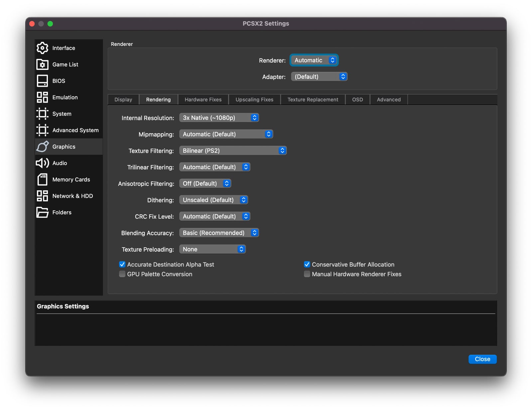Image resolution: width=532 pixels, height=410 pixels.
Task: Open the Adapter dropdown showing (Default)
Action: pos(319,77)
